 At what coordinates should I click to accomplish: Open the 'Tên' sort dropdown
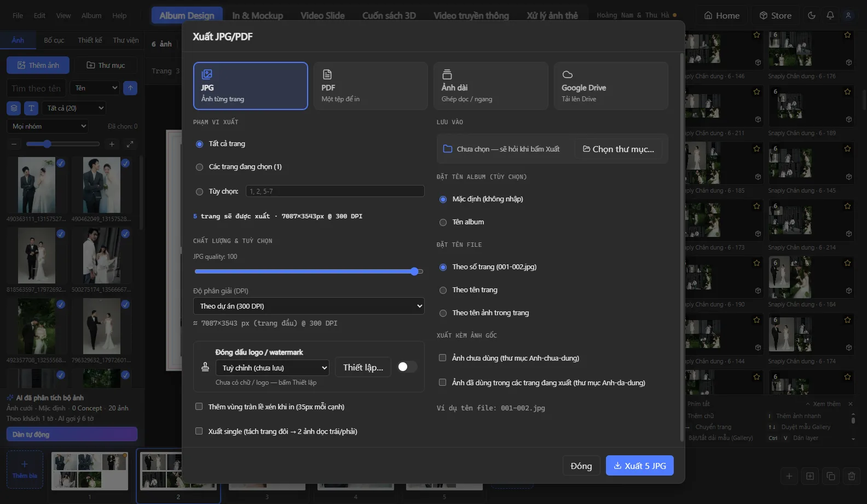click(94, 88)
